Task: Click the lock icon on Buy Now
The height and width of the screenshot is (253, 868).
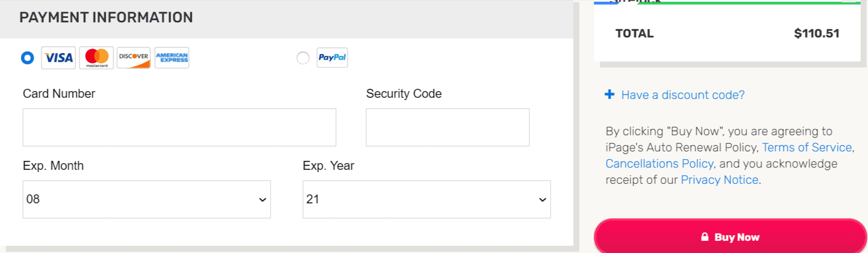Action: pyautogui.click(x=705, y=237)
